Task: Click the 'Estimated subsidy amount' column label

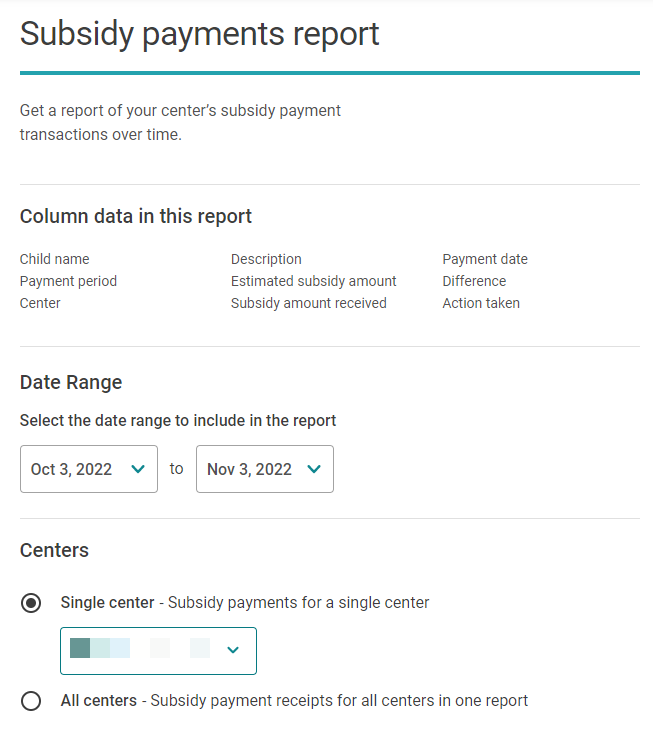Action: tap(313, 281)
